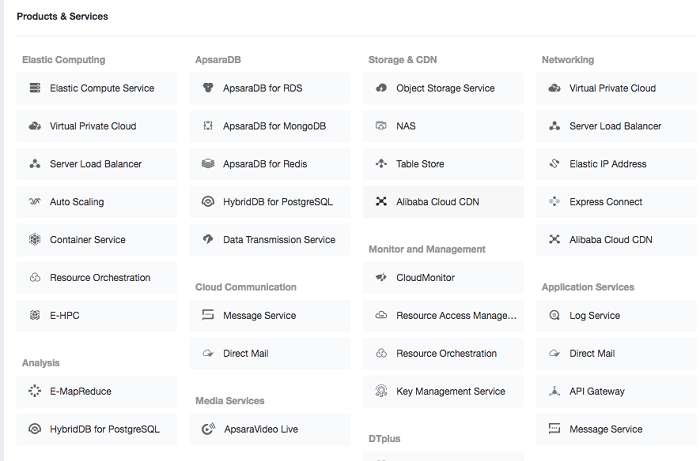Click the Elastic Compute Service server icon
This screenshot has height=461, width=700.
tap(35, 88)
